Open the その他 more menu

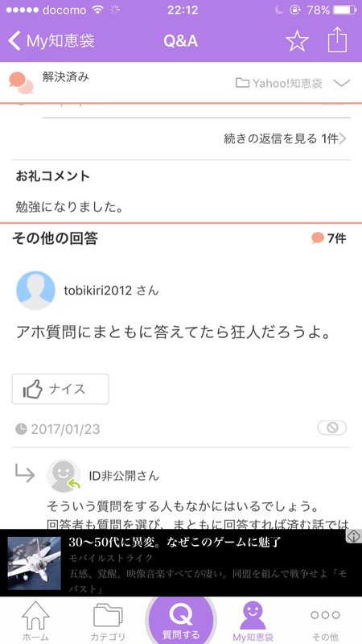[325, 621]
